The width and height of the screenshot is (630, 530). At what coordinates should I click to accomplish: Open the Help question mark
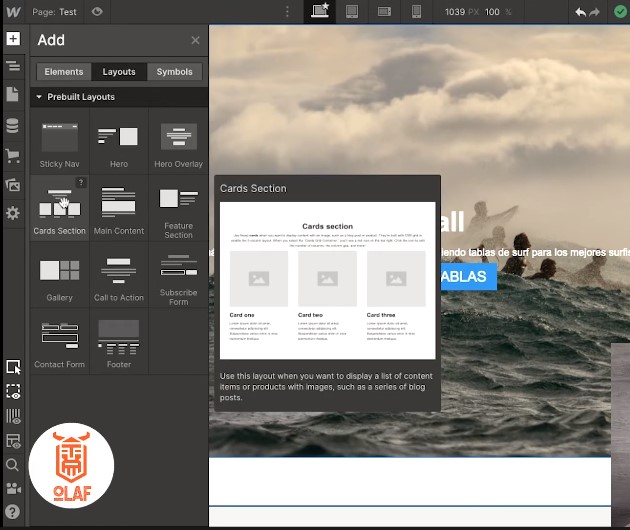(x=12, y=512)
